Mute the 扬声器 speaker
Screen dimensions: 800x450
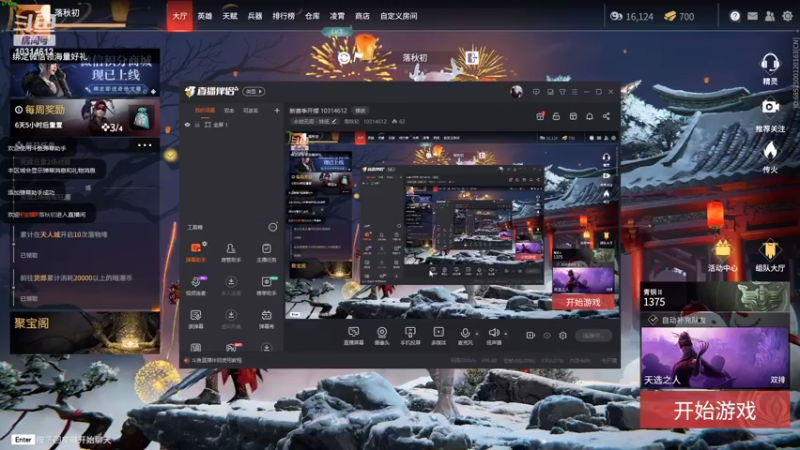(x=493, y=336)
